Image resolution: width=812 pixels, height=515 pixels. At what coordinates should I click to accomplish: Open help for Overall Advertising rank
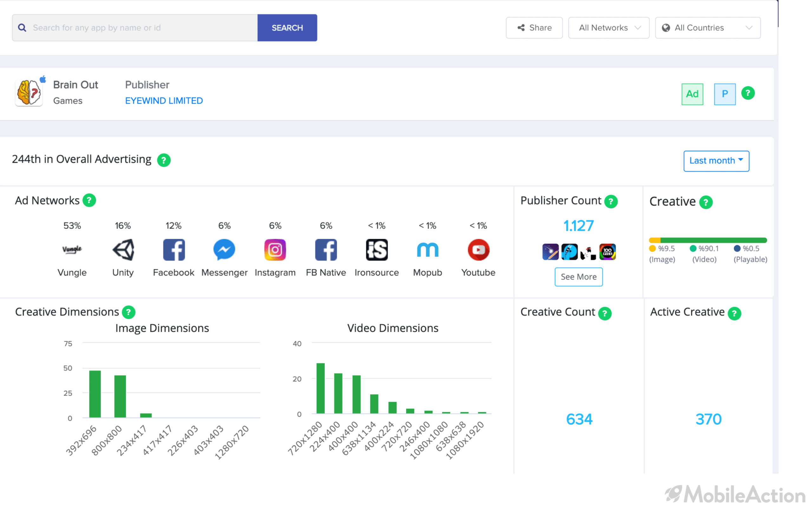pos(164,160)
